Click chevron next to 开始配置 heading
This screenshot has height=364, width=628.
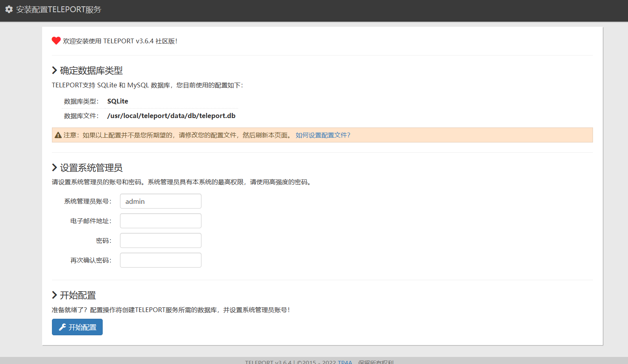(x=55, y=295)
